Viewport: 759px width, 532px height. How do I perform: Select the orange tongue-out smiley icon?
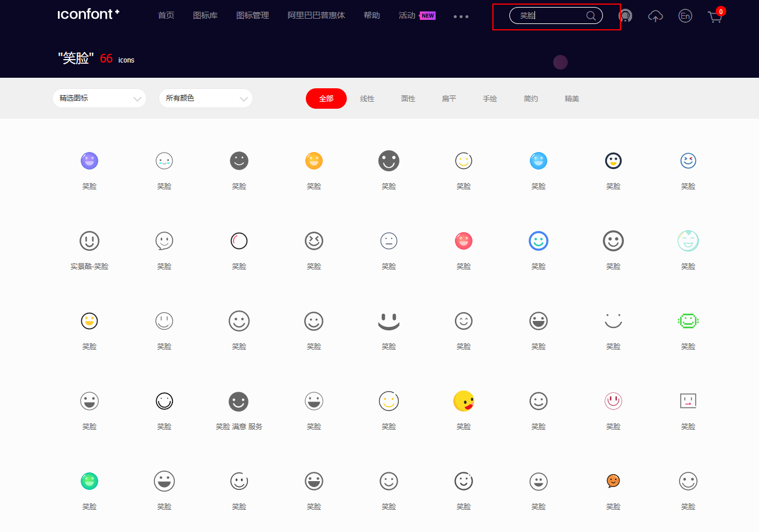coord(464,401)
